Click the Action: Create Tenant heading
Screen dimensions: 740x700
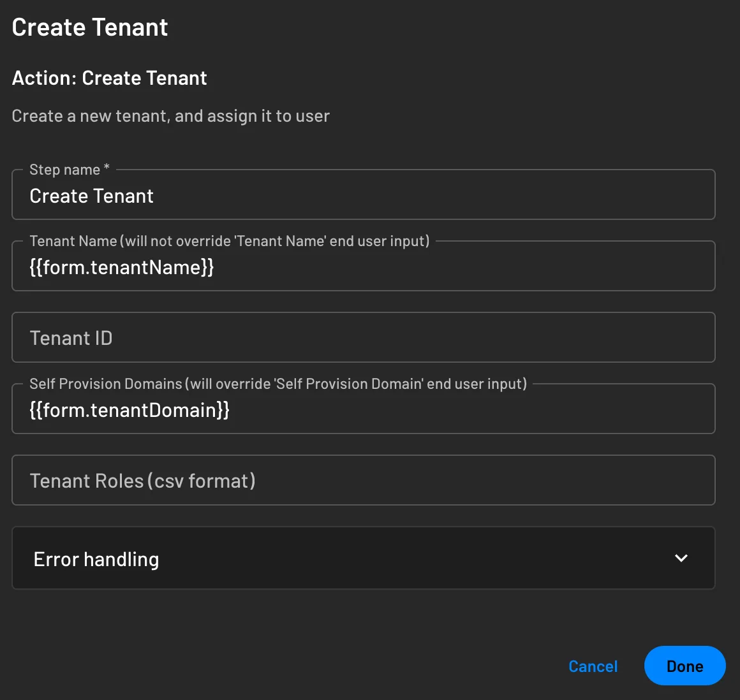click(109, 78)
